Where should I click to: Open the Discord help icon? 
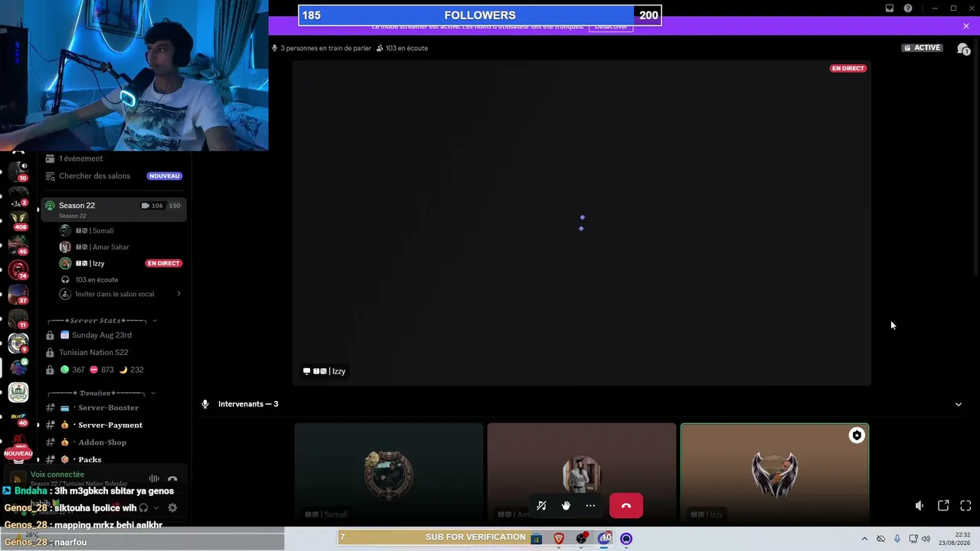coord(908,8)
